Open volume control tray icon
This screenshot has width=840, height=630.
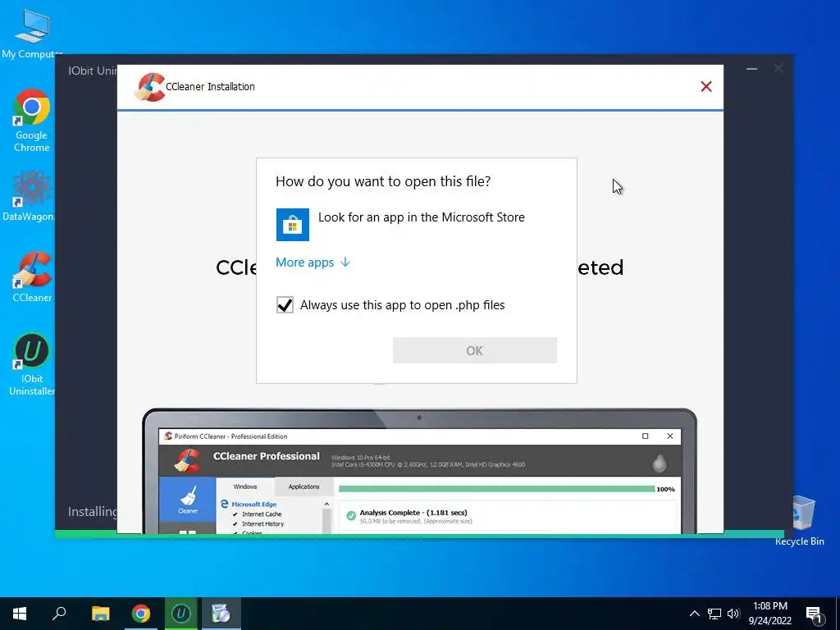[733, 614]
